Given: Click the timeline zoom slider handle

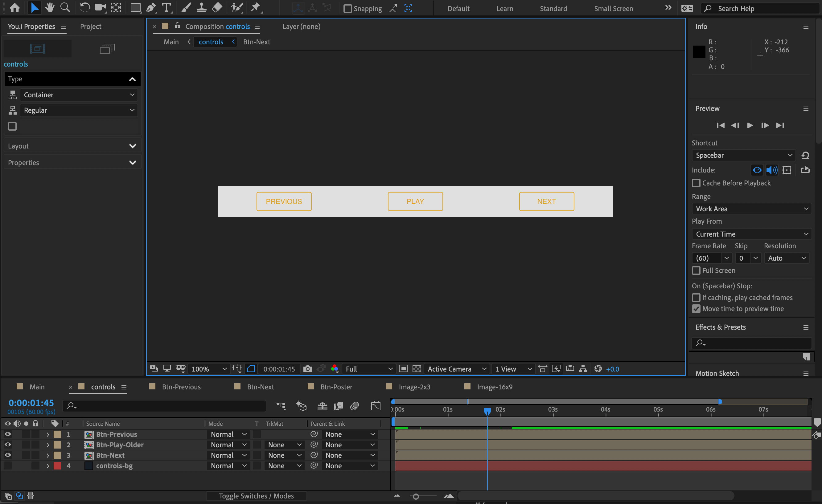Looking at the screenshot, I should pos(416,496).
